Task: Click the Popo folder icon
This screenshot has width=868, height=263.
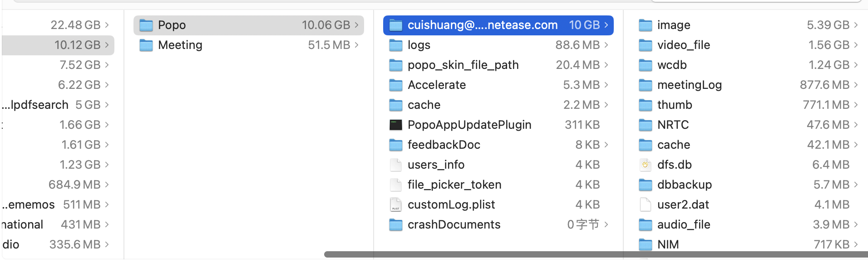Action: point(146,25)
